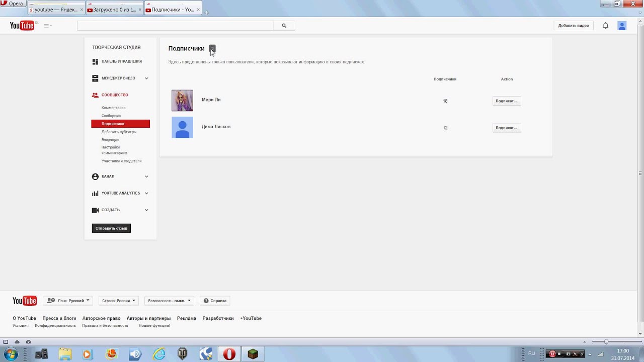This screenshot has height=362, width=644.
Task: Toggle the Opera panel icon in status bar
Action: [x=6, y=342]
